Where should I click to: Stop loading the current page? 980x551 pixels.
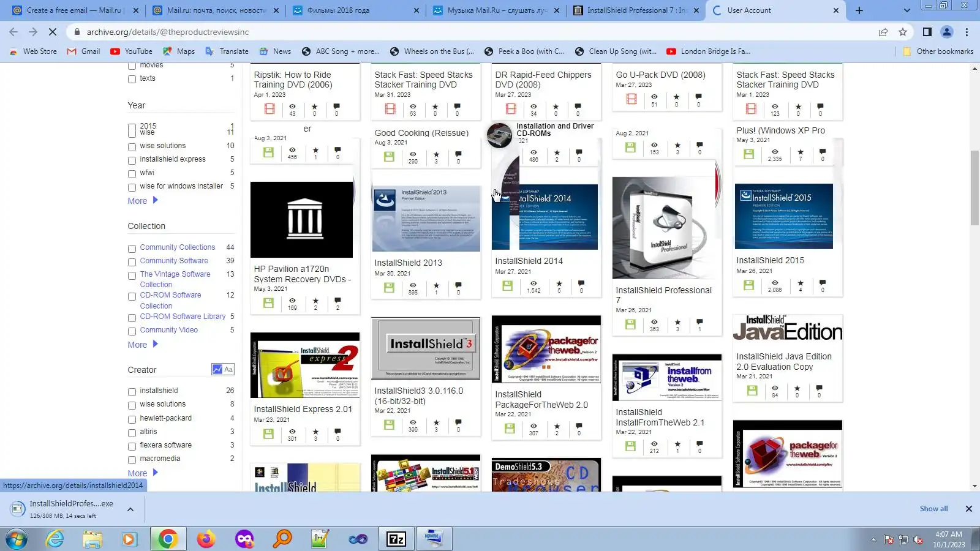tap(53, 32)
